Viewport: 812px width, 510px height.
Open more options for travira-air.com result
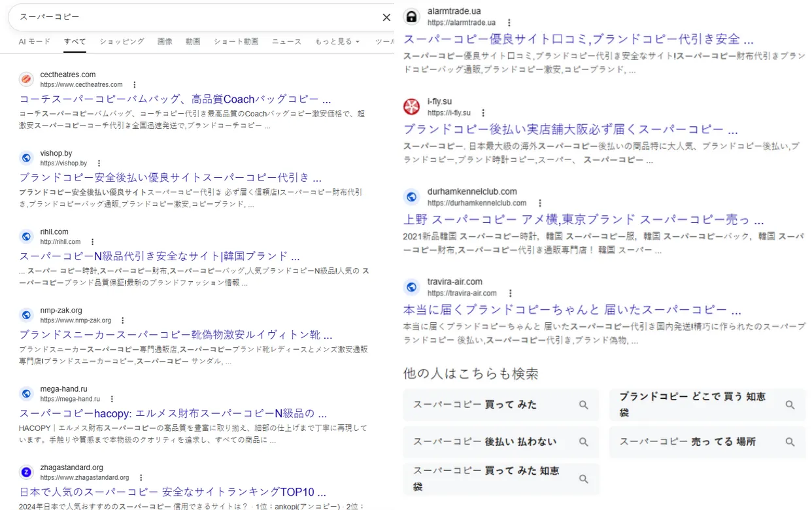click(x=510, y=294)
